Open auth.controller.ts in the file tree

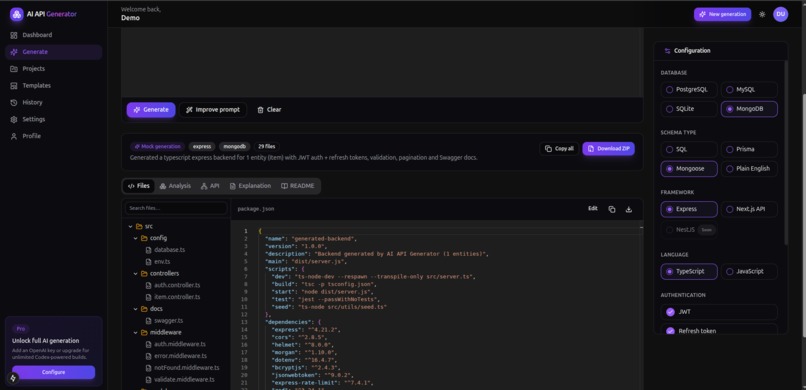[x=176, y=285]
